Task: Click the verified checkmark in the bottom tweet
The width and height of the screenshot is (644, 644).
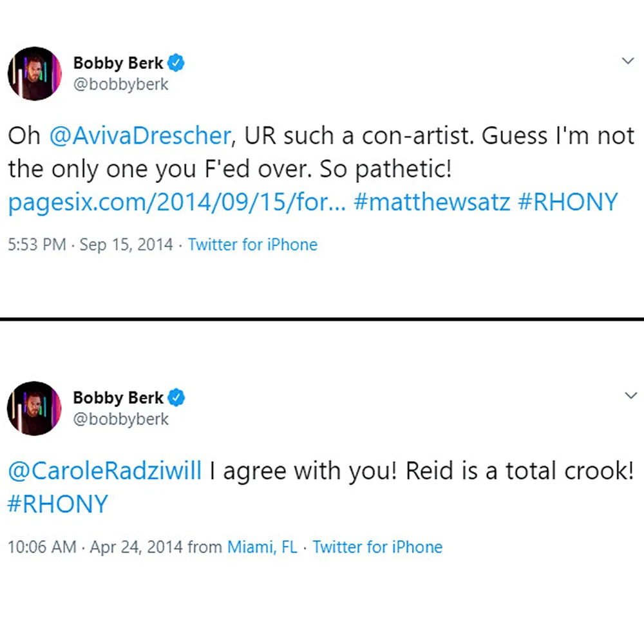Action: coord(176,398)
